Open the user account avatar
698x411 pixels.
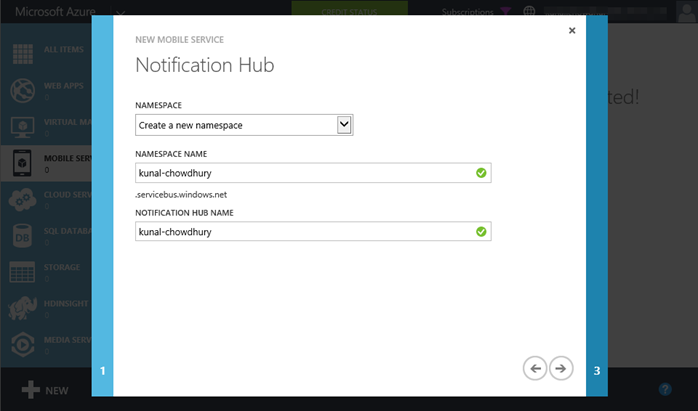coord(686,11)
